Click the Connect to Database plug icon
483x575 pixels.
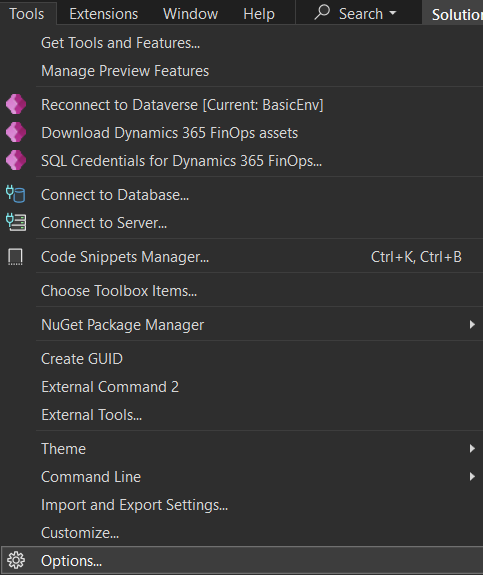pyautogui.click(x=15, y=194)
